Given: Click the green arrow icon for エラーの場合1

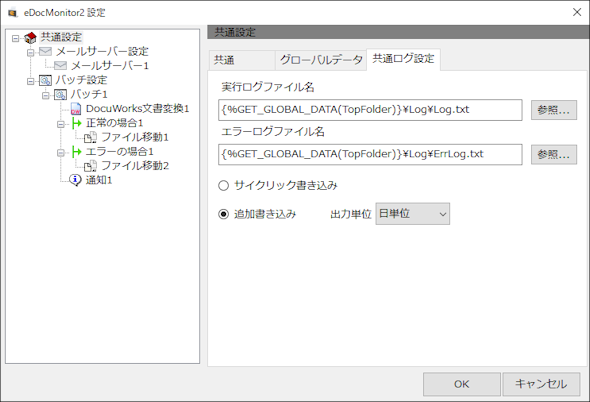Looking at the screenshot, I should click(76, 152).
